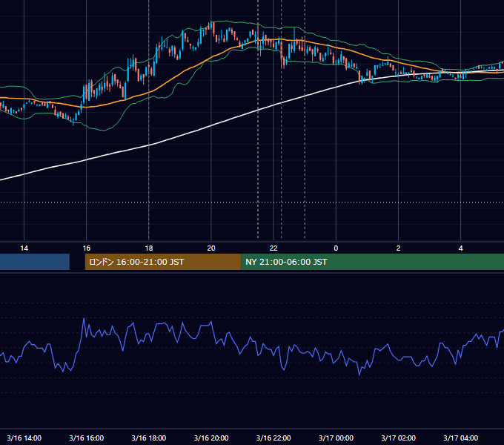Viewport: 504px width, 445px height.
Task: Click the 3/16 16:00 date label
Action: [x=87, y=438]
